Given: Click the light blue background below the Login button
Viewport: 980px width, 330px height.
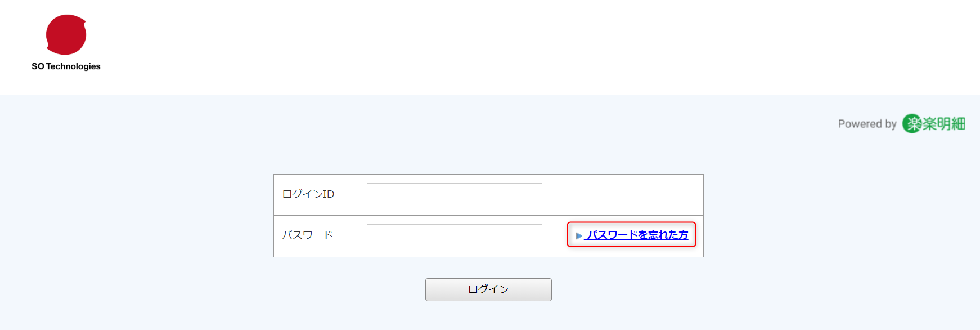Looking at the screenshot, I should click(488, 316).
